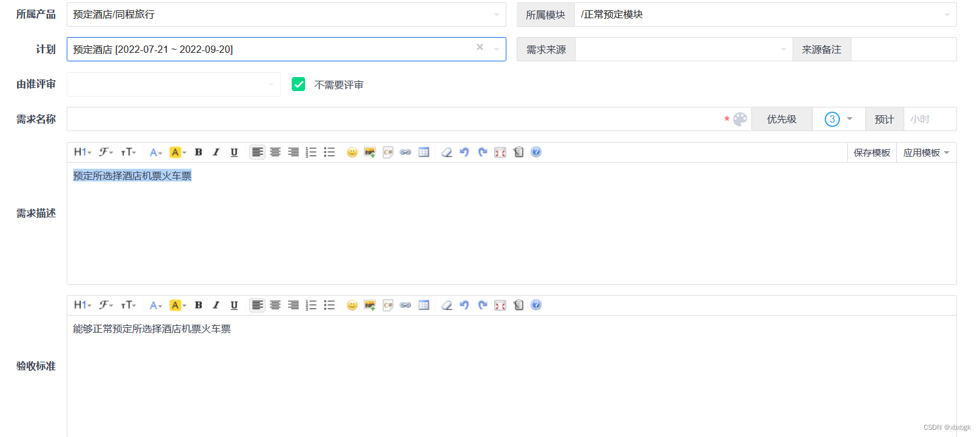The height and width of the screenshot is (437, 980).
Task: Insert numbered list in 需求描述 editor
Action: coord(311,152)
